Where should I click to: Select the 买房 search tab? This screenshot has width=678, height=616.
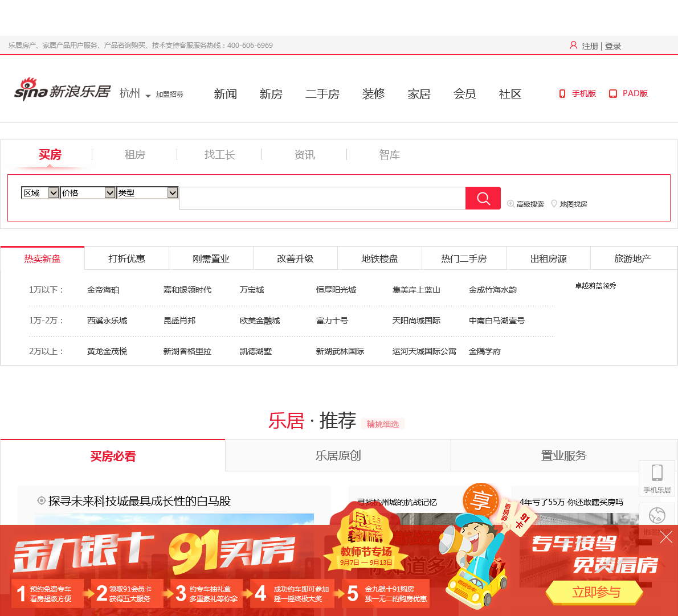pos(50,155)
